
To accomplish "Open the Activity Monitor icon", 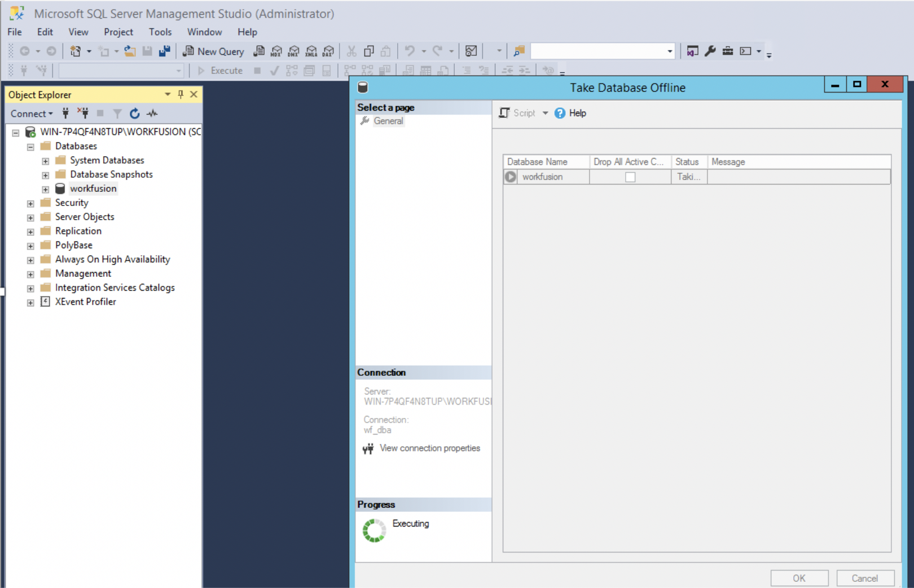I will tap(471, 51).
